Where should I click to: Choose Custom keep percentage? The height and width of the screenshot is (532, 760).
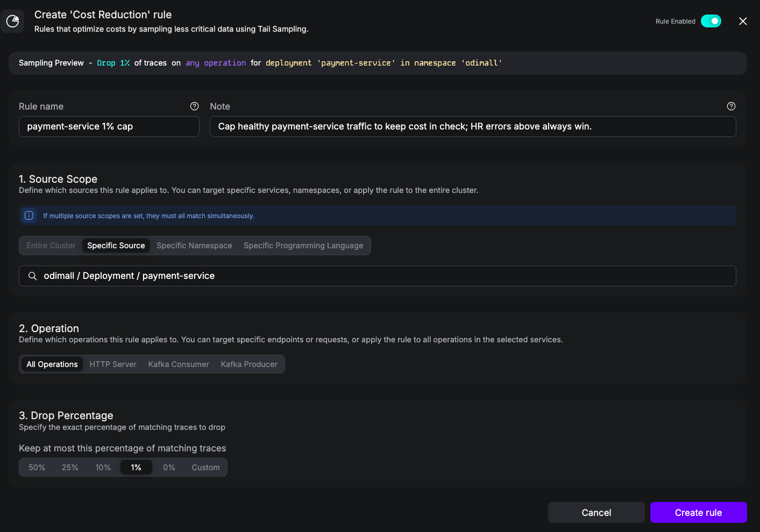(x=205, y=468)
